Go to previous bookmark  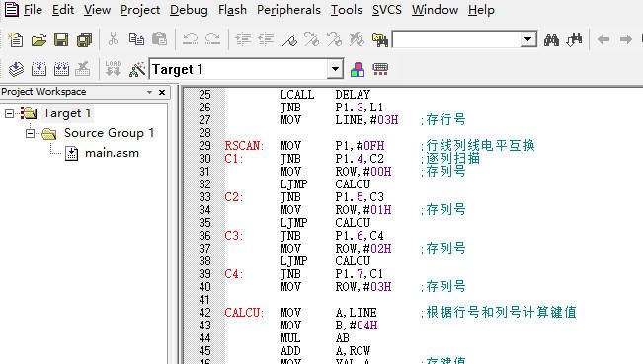point(334,39)
